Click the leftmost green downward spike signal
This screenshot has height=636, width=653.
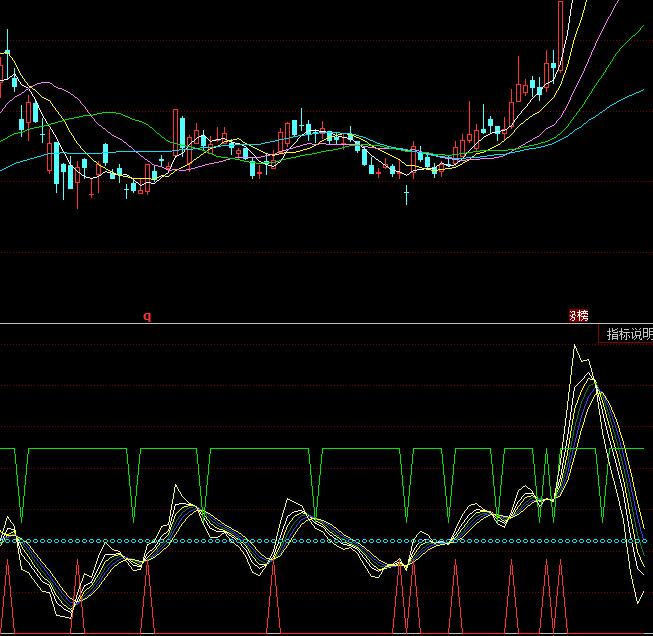pyautogui.click(x=20, y=480)
